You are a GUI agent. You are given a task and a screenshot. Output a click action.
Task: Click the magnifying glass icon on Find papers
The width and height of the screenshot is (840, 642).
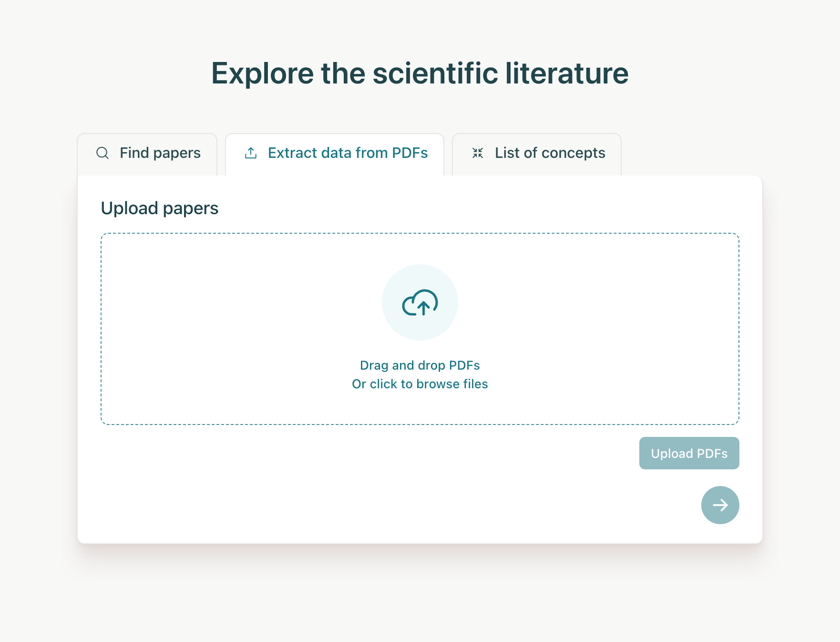click(x=102, y=153)
